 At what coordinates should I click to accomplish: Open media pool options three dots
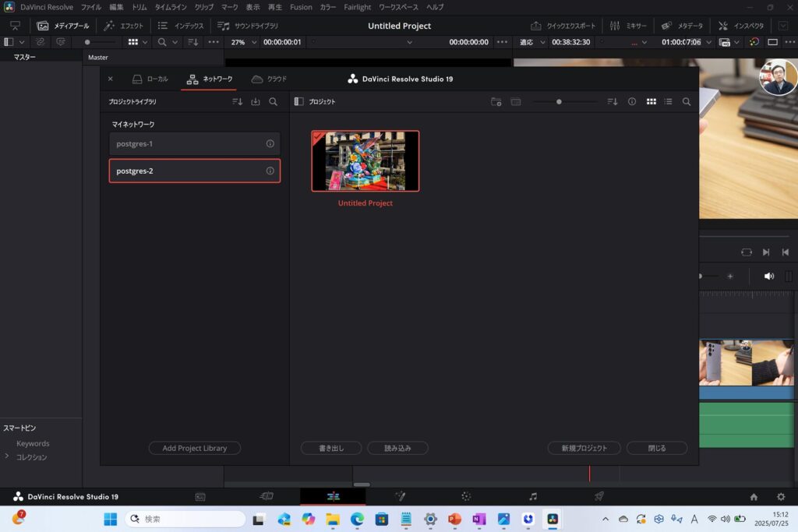214,42
